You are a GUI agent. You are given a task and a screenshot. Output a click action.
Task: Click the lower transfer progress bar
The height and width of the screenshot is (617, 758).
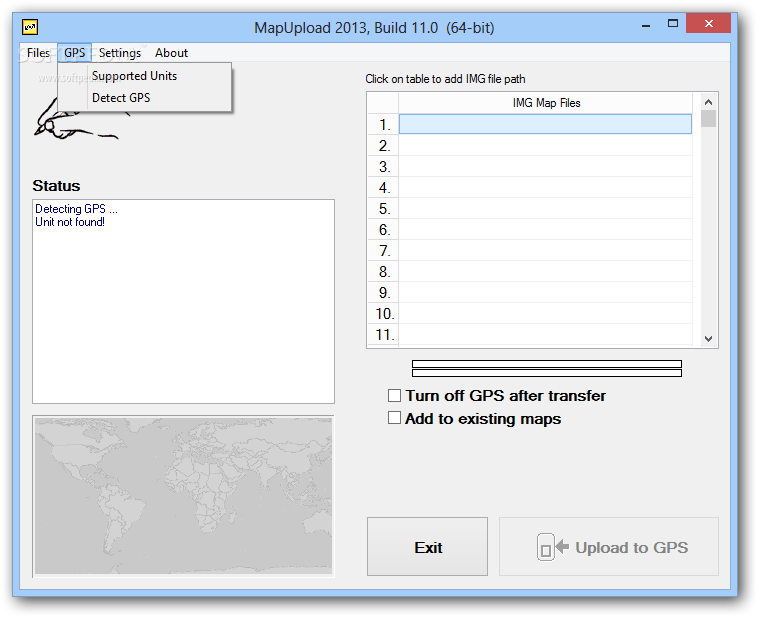547,373
